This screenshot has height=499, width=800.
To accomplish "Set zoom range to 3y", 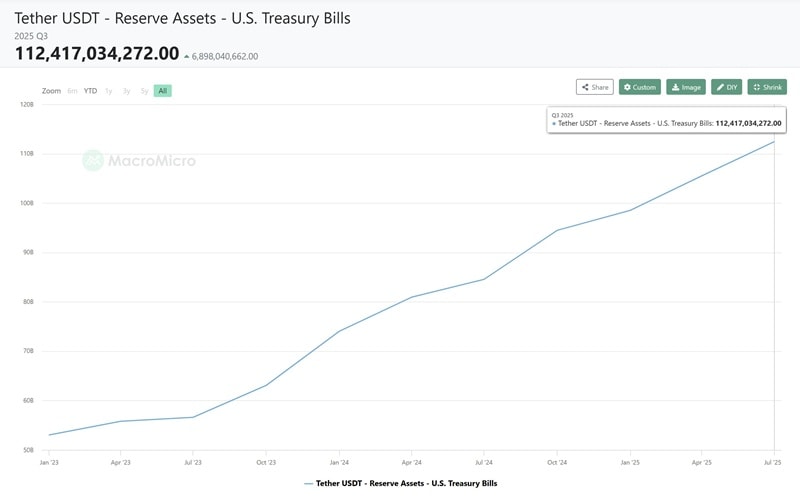I will (127, 91).
